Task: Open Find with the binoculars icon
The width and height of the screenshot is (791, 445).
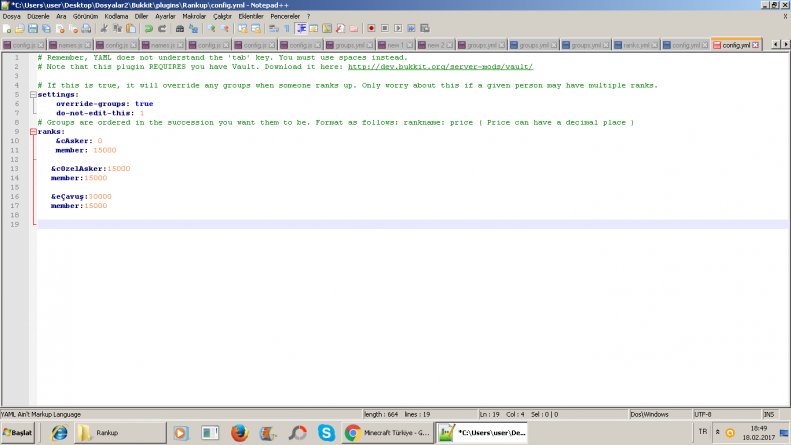Action: coord(180,29)
